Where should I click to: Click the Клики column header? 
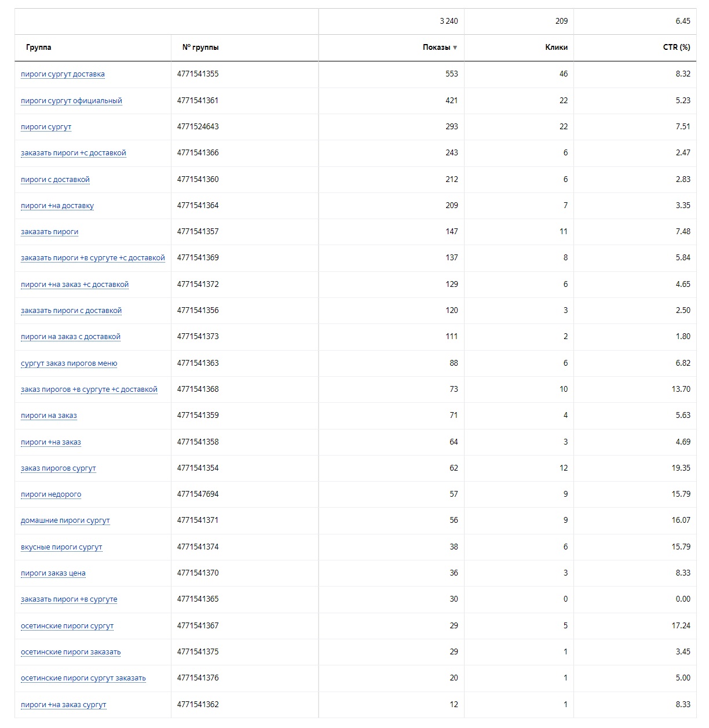(556, 48)
